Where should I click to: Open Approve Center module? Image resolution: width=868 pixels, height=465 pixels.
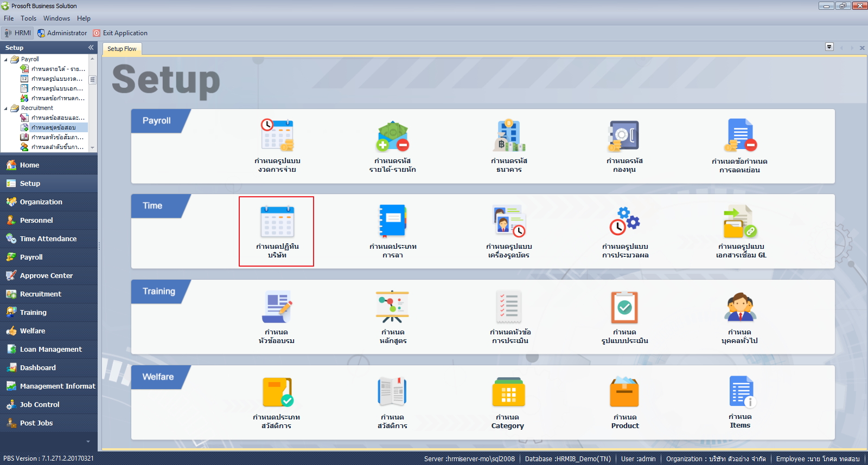49,275
